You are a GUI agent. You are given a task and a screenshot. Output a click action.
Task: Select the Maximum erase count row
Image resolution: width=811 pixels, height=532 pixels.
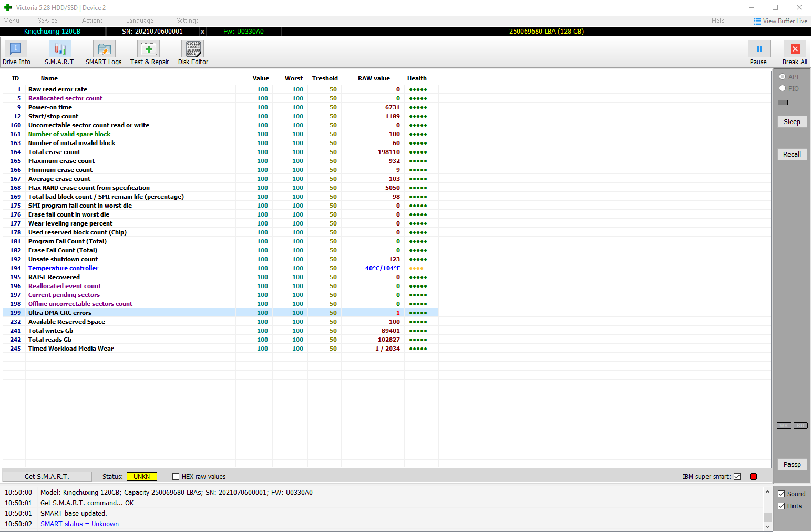coord(220,161)
